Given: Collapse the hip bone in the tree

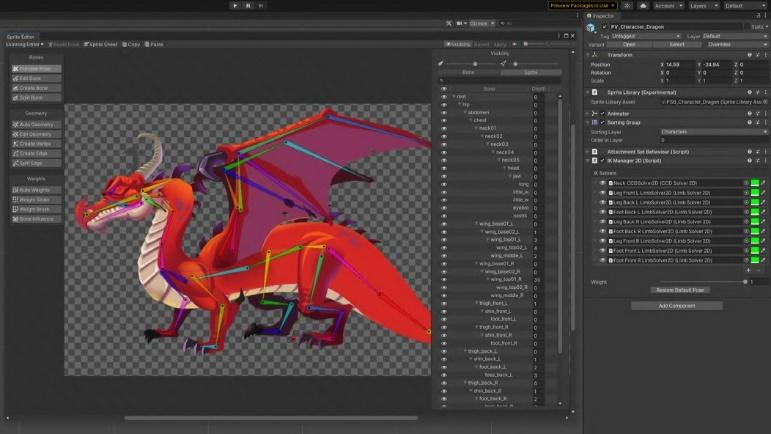Looking at the screenshot, I should tap(460, 105).
